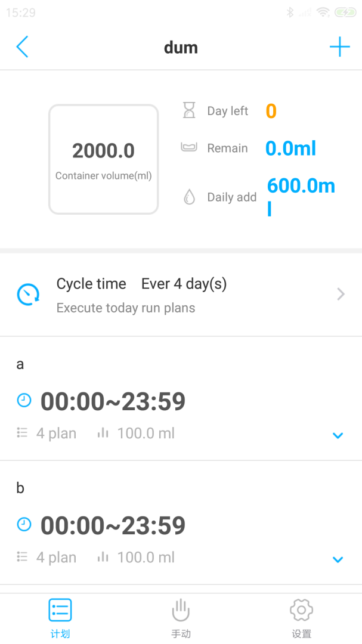This screenshot has height=644, width=362.
Task: Expand plan b details chevron
Action: (338, 559)
